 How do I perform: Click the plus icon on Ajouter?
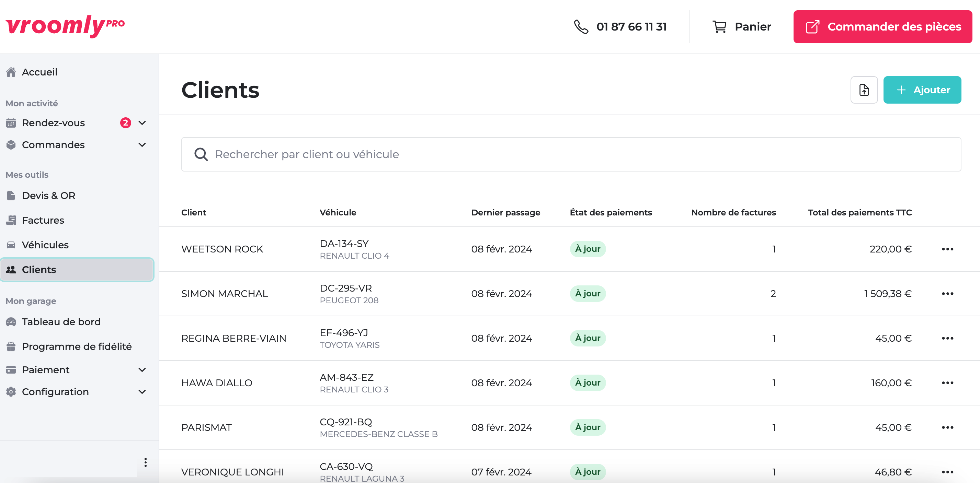pos(901,90)
